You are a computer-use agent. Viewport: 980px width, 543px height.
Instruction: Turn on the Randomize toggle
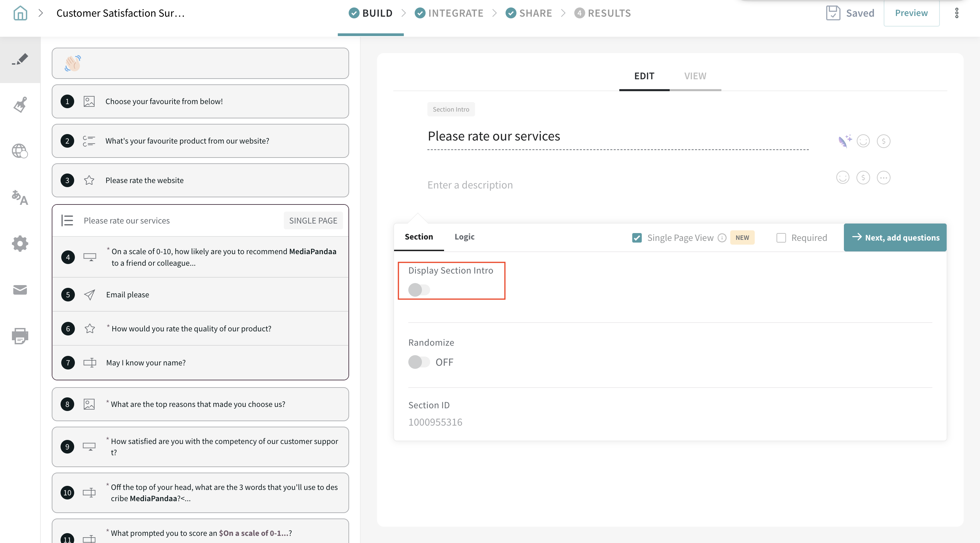tap(419, 362)
